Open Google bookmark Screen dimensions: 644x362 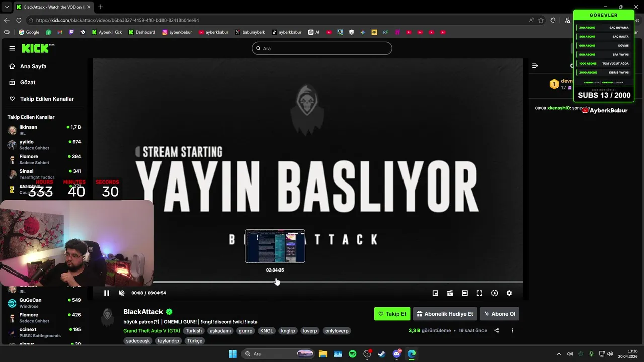29,32
